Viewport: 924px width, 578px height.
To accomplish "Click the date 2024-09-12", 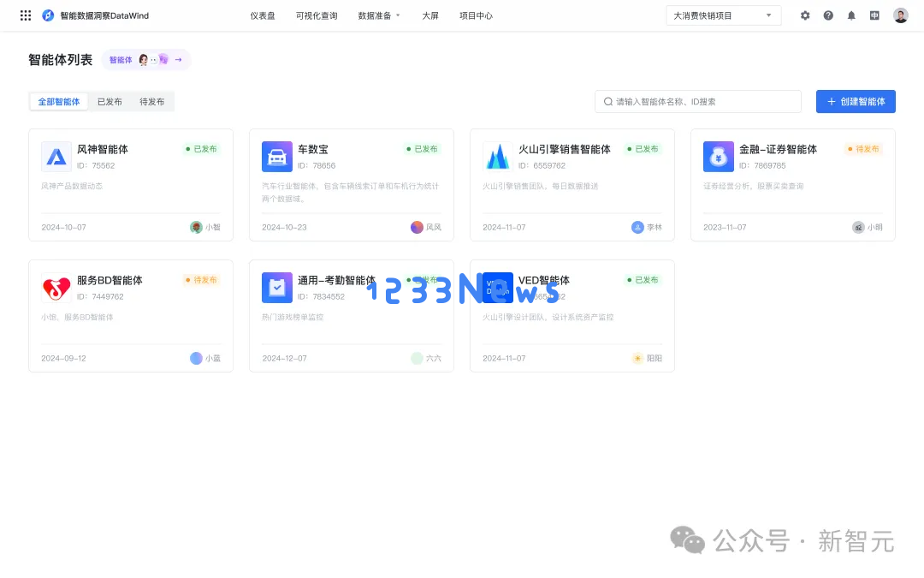I will (x=63, y=358).
